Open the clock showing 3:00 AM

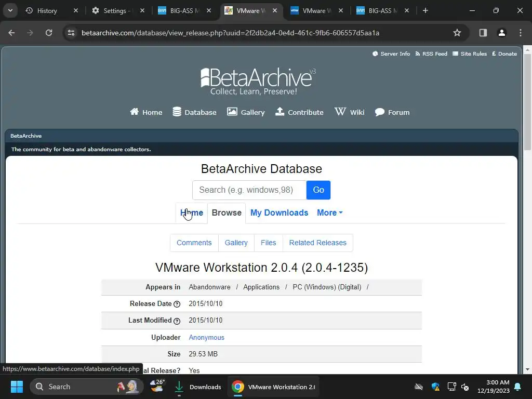494,387
